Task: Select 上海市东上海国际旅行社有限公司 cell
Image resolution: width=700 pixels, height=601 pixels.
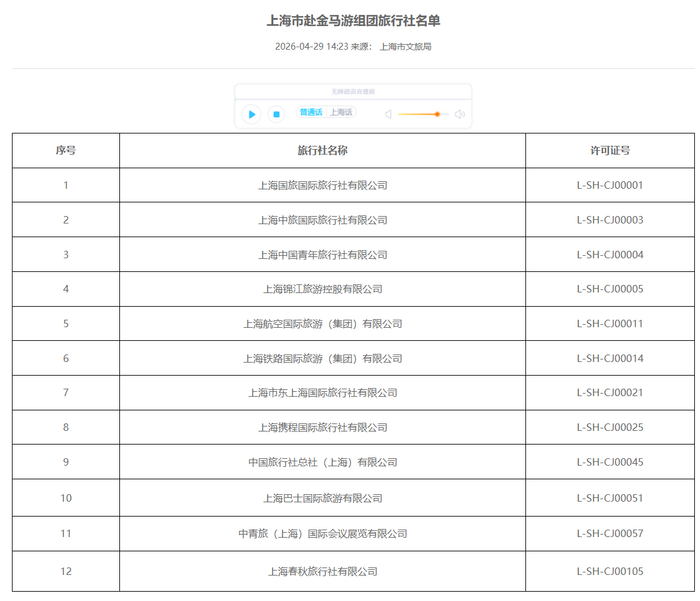Action: coord(322,392)
